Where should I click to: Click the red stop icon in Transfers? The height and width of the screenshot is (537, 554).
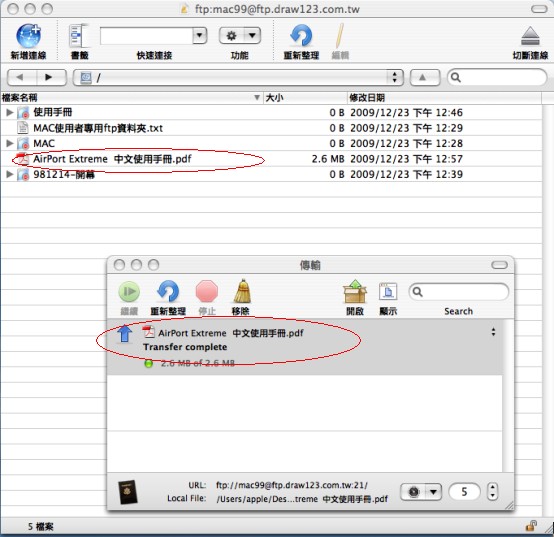click(x=207, y=291)
